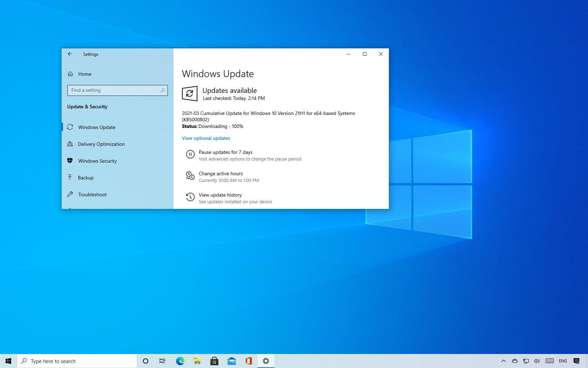The height and width of the screenshot is (368, 588).
Task: Minimize the Settings window
Action: tap(349, 54)
